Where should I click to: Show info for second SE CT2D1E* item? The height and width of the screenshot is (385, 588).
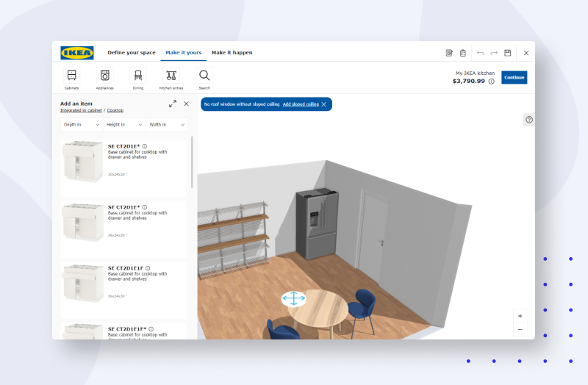pyautogui.click(x=145, y=207)
